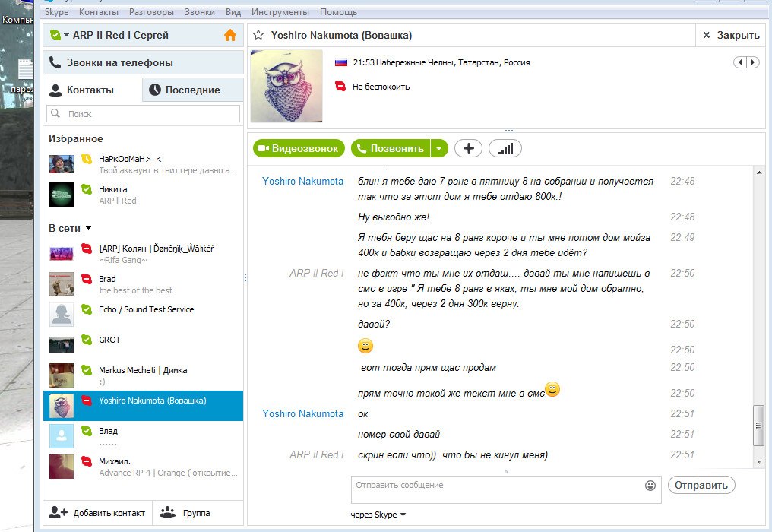Click the orange Skype Home icon
Viewport: 772px width, 532px height.
(230, 35)
